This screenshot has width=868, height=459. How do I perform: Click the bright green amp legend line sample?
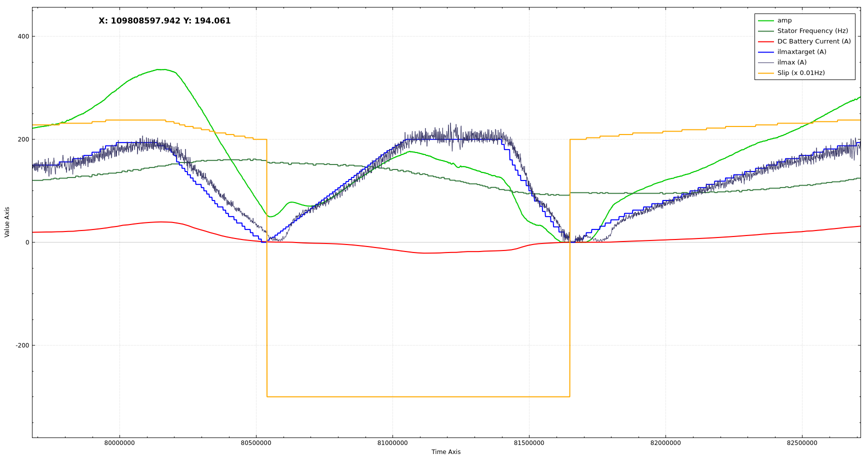(x=765, y=20)
